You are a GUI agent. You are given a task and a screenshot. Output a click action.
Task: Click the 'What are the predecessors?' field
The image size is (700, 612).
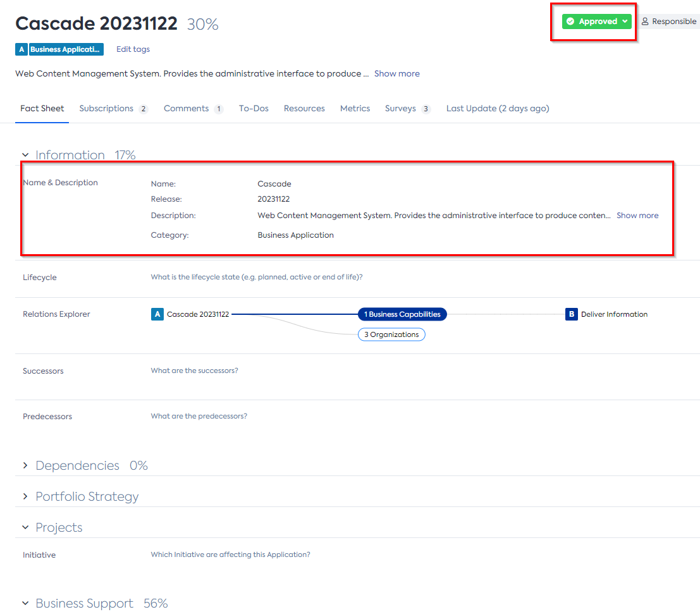[199, 416]
